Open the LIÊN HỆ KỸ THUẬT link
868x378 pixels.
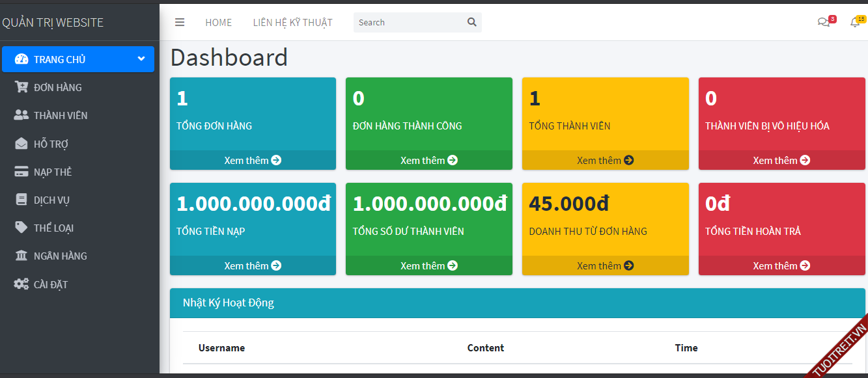coord(292,22)
